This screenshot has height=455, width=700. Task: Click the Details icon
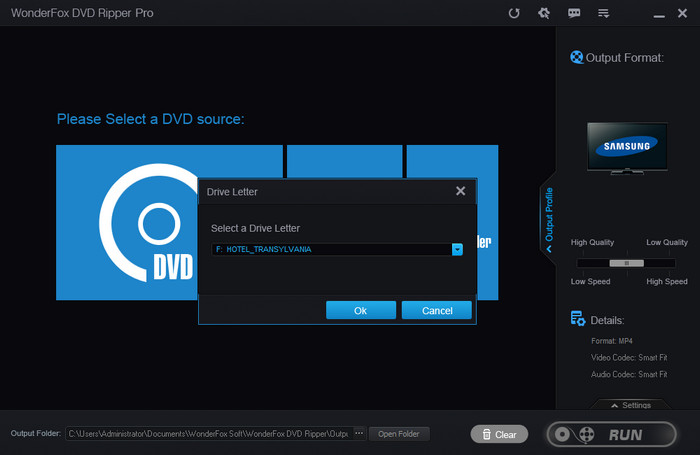click(x=578, y=319)
